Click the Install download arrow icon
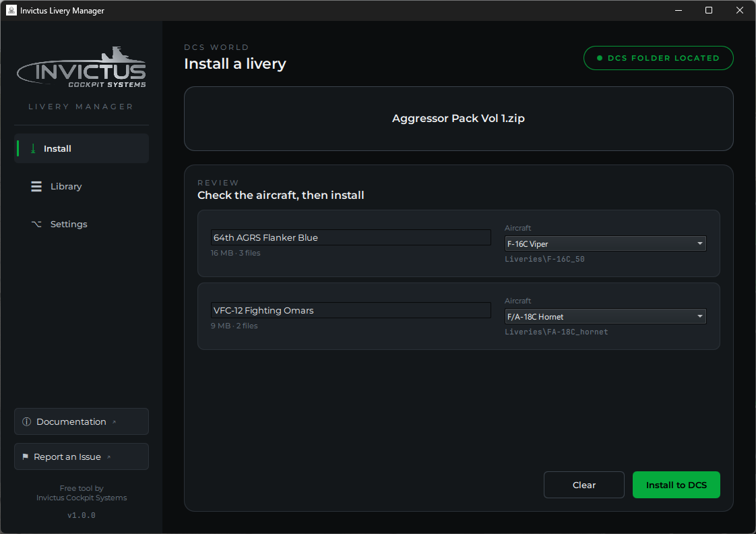The width and height of the screenshot is (756, 534). point(33,148)
